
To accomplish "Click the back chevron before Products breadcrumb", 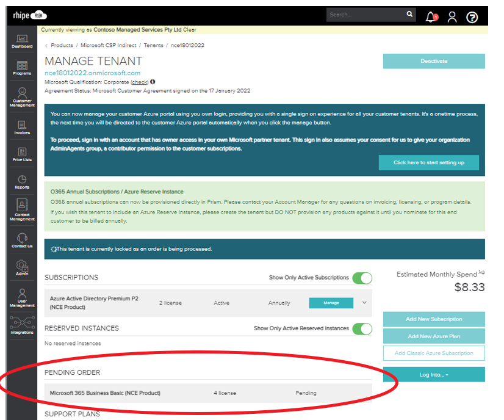I will click(x=46, y=46).
